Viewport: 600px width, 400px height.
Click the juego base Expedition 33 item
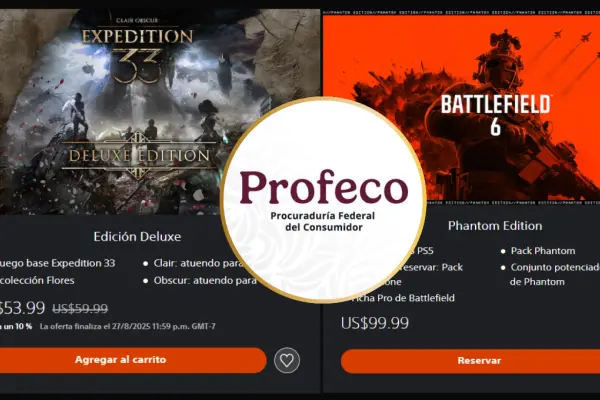60,263
